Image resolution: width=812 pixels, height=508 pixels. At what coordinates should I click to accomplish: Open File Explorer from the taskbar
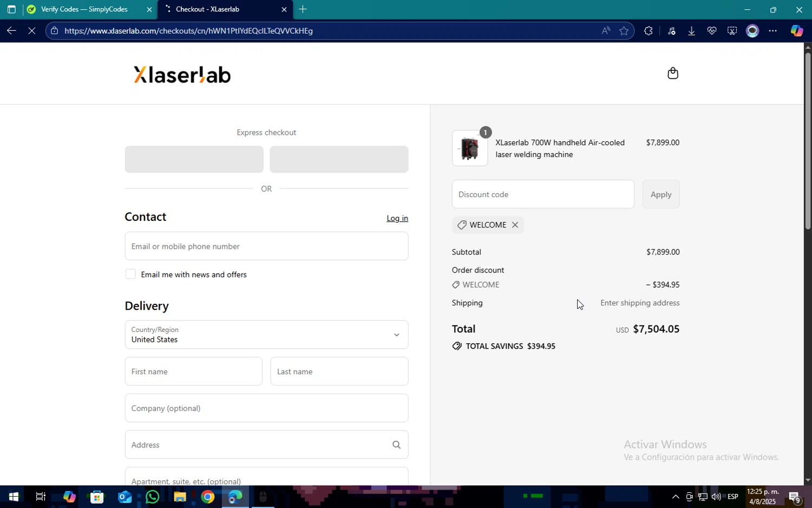click(x=180, y=497)
